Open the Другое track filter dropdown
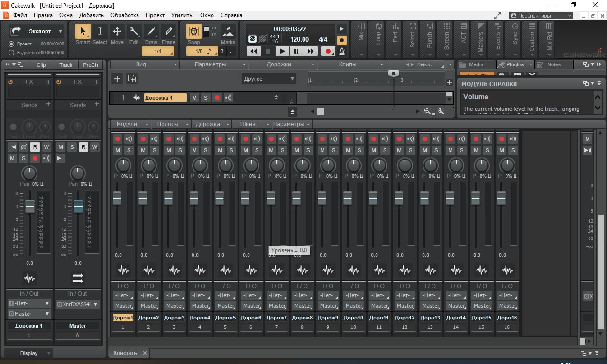Viewport: 607px width, 364px height. [269, 79]
